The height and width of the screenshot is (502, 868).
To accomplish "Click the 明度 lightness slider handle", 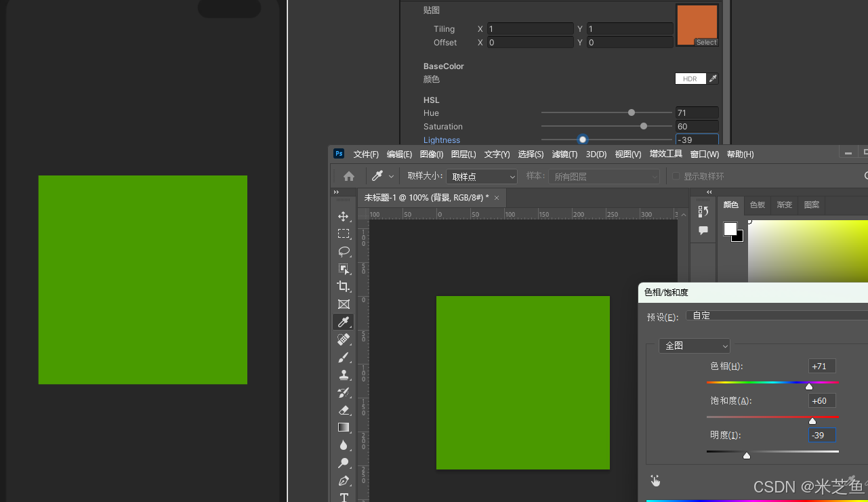I will (747, 455).
